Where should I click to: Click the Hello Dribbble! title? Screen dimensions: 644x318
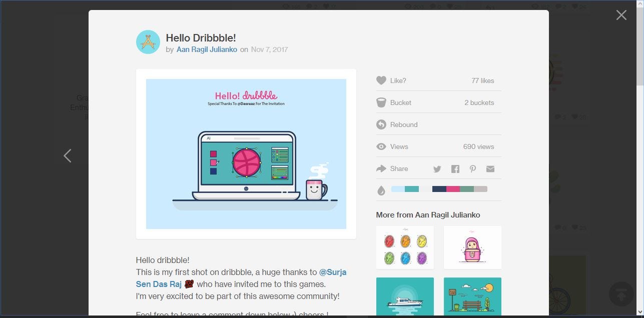point(201,38)
